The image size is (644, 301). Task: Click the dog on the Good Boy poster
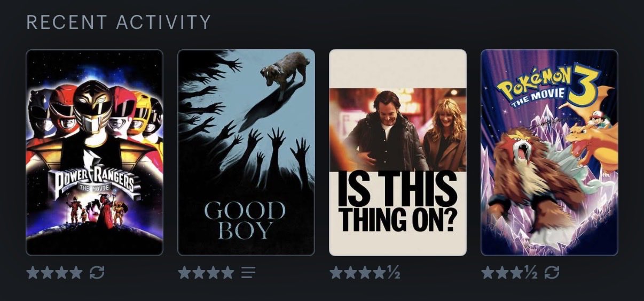[283, 68]
